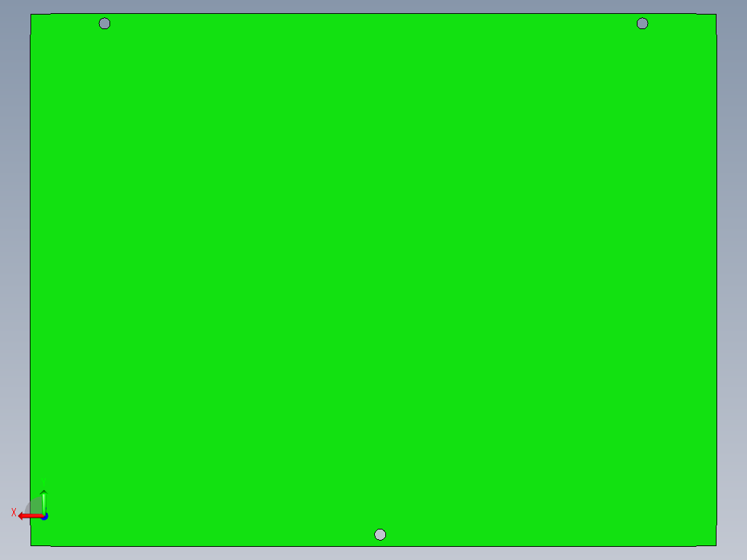Click the gray background left of plate
747x560 pixels.
15,277
